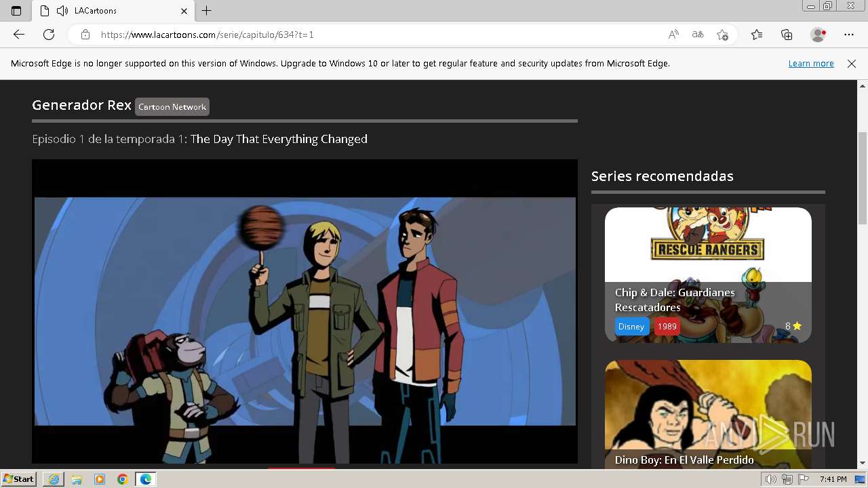The image size is (868, 488).
Task: Open the volume tray icon
Action: [770, 479]
